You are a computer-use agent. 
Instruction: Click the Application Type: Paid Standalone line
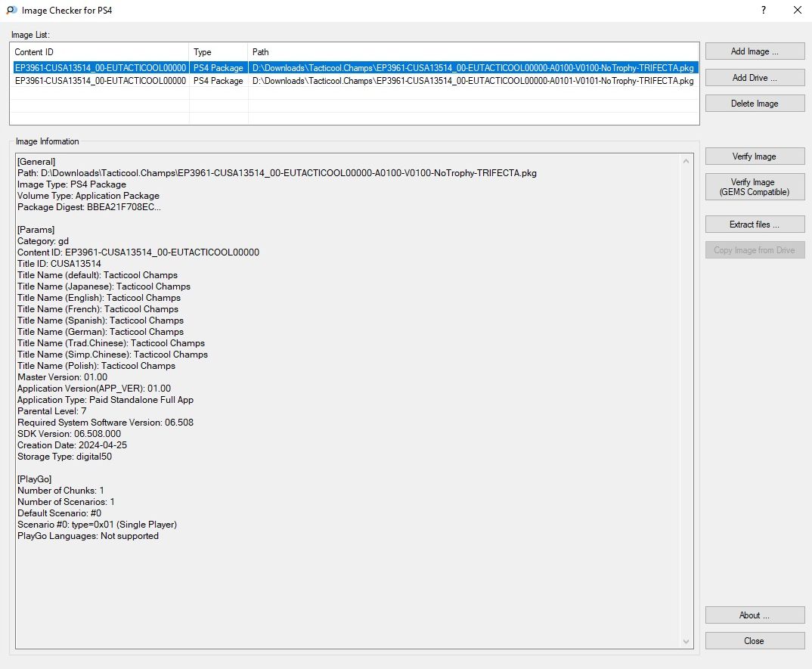105,400
